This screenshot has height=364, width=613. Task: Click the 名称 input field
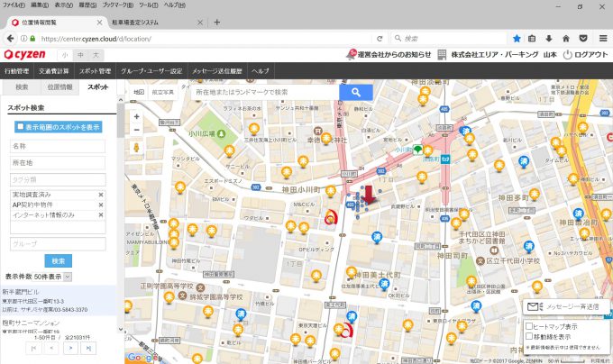click(58, 147)
